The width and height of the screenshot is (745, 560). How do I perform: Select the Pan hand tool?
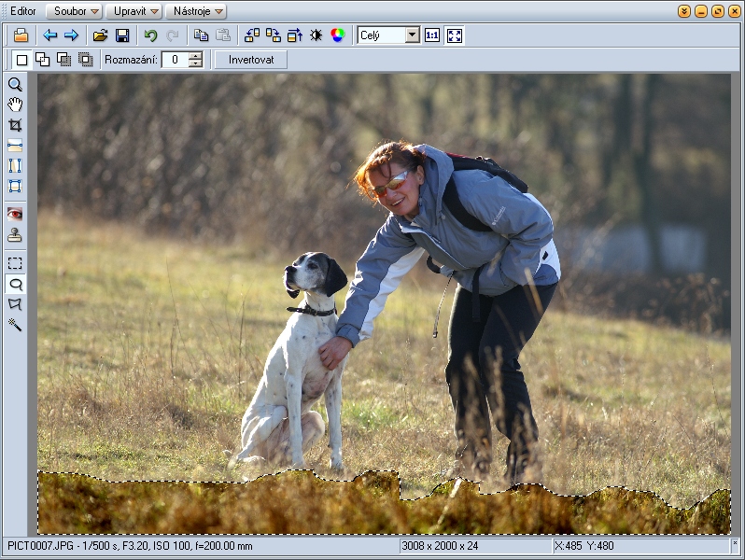pos(15,105)
